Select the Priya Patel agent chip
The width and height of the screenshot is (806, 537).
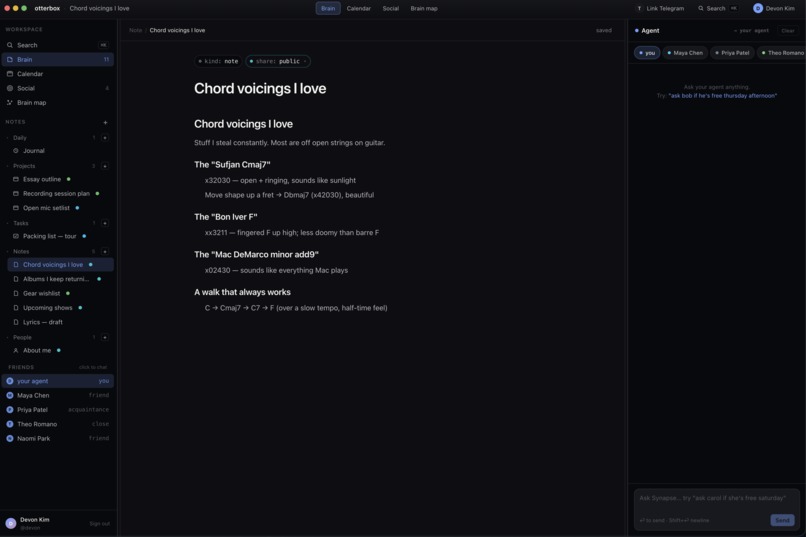[x=732, y=53]
